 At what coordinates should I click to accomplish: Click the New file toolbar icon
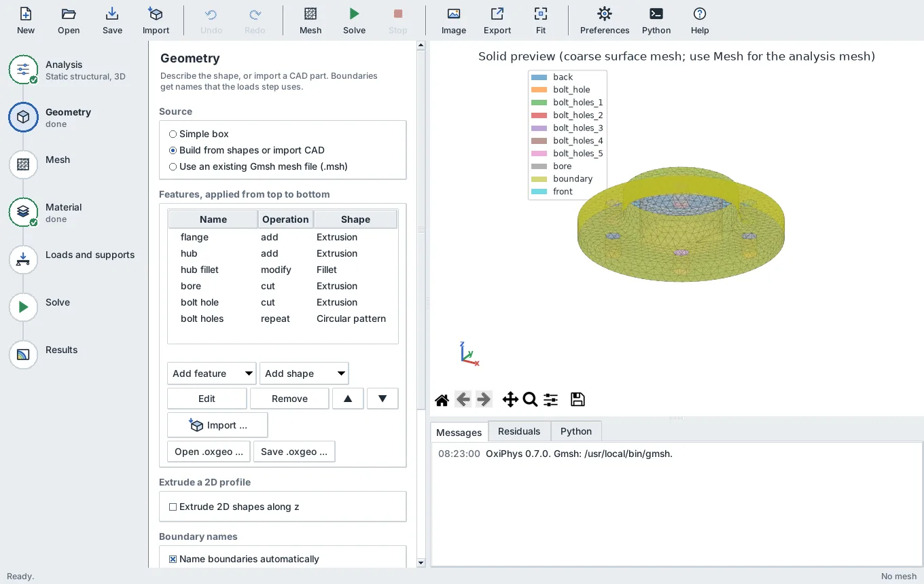tap(26, 20)
